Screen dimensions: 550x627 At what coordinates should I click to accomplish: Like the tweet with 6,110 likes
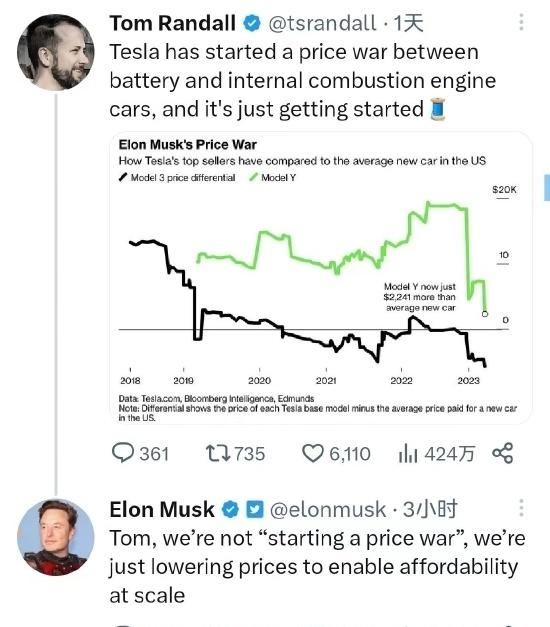pos(336,454)
